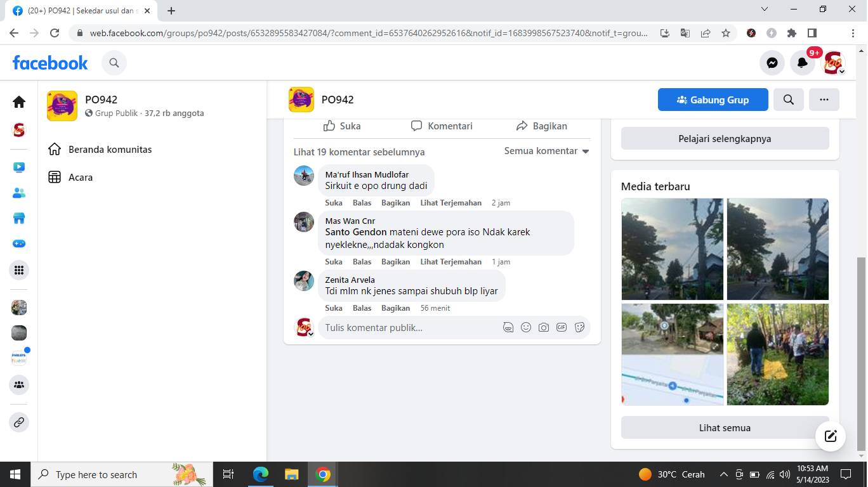Screen dimensions: 868x487
Task: Open Ma'ruf Ihsan Mudlofar's profile name
Action: pos(367,175)
